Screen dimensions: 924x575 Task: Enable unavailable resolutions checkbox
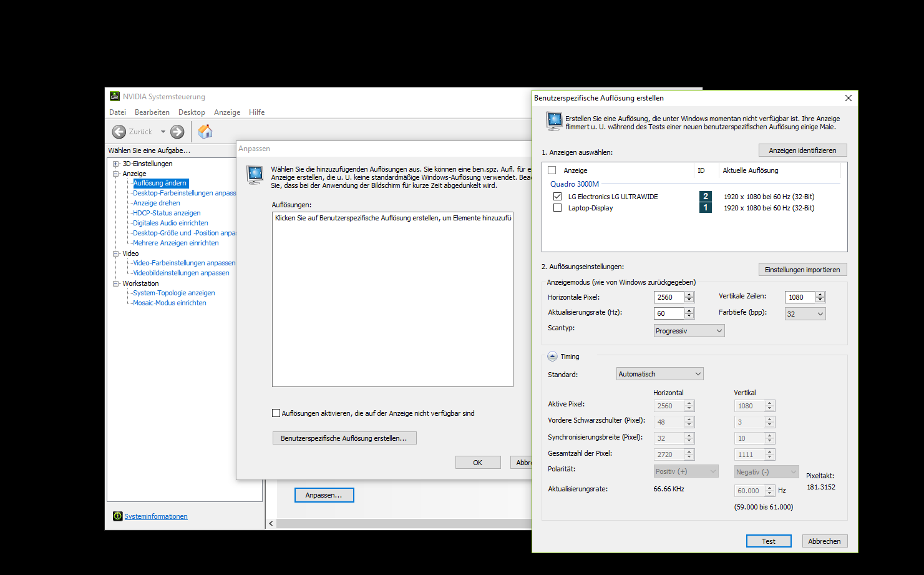[276, 413]
